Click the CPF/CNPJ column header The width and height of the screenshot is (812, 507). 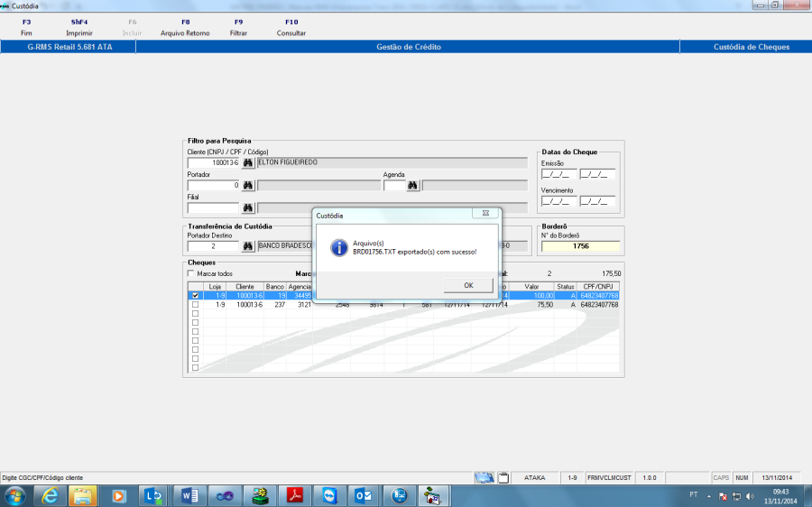coord(598,286)
